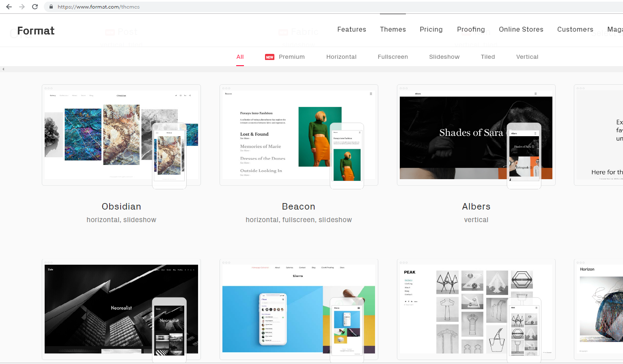Switch to the Vertical filter tab
The width and height of the screenshot is (623, 364).
[527, 57]
